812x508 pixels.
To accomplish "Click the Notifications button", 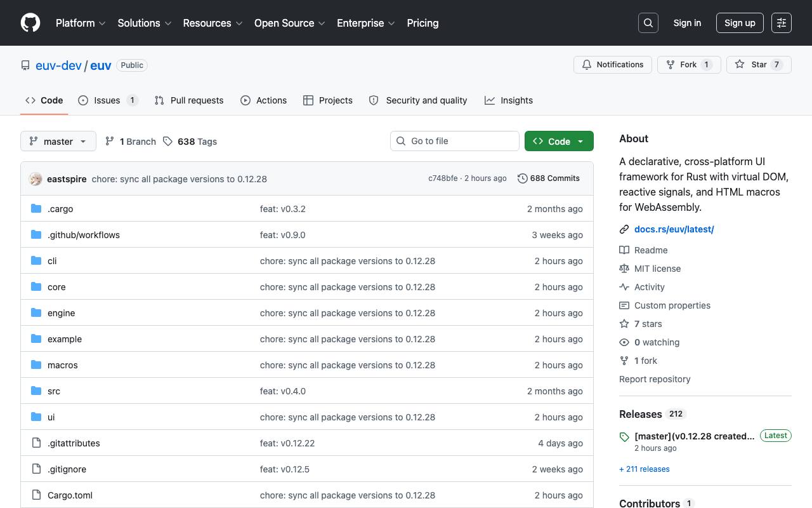I will 613,65.
